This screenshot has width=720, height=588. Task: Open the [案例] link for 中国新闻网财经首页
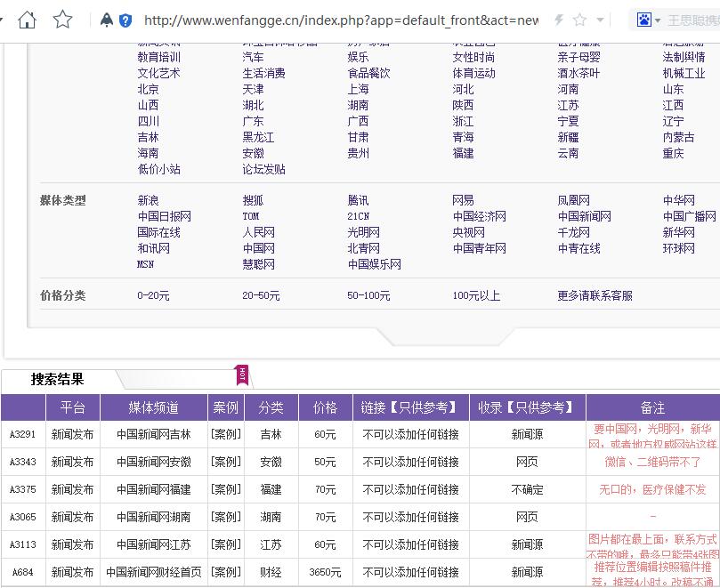click(x=226, y=572)
